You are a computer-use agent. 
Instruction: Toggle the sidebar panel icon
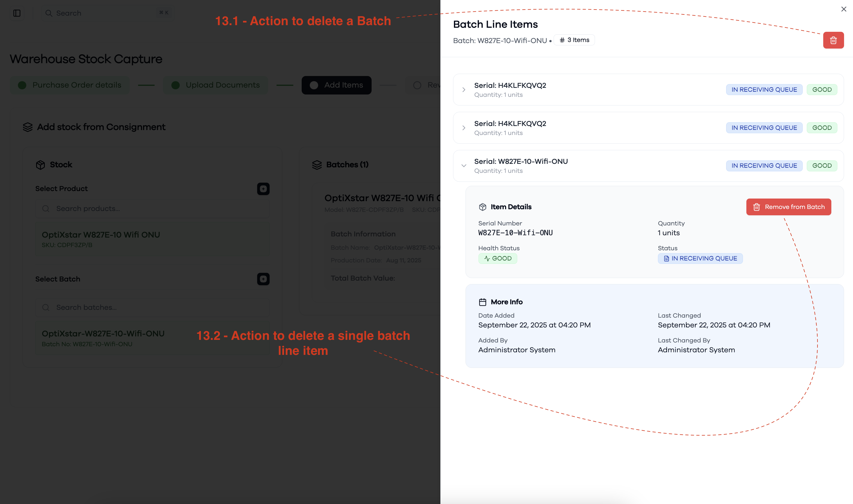17,13
